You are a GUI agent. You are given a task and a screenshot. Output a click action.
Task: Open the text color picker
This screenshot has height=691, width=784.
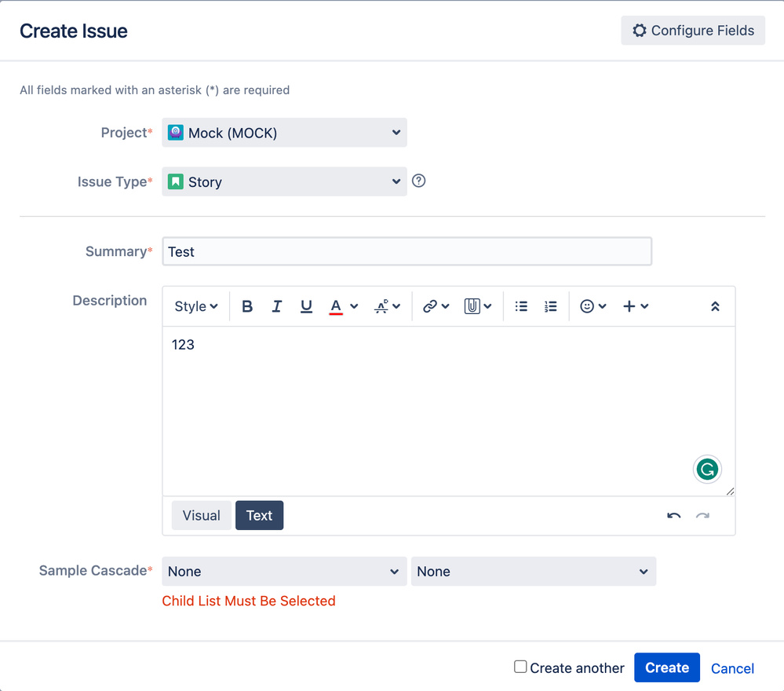[344, 306]
